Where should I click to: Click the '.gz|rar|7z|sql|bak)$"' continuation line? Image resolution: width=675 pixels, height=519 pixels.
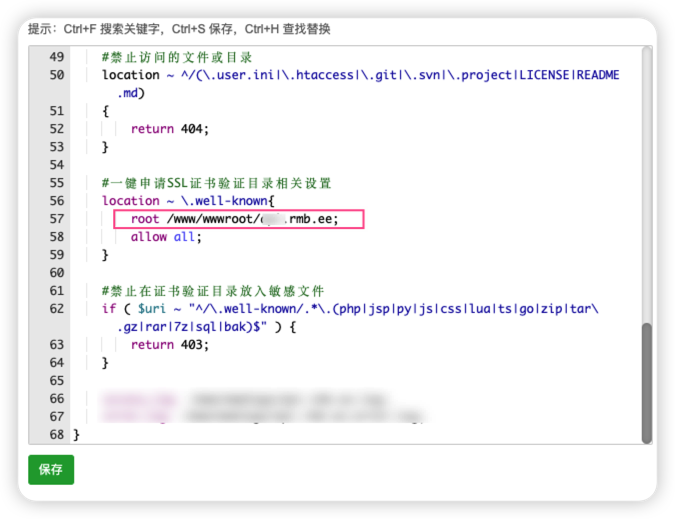(207, 327)
